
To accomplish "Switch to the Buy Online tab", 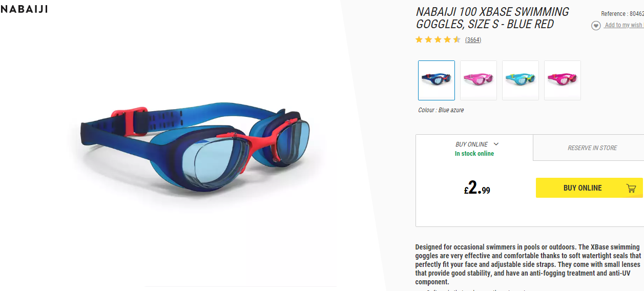I will [474, 148].
